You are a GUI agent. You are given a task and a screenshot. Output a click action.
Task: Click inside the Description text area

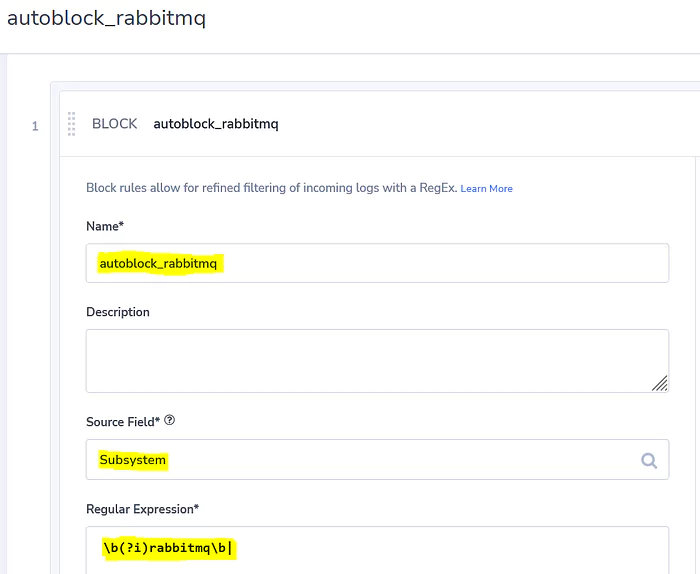(x=377, y=361)
